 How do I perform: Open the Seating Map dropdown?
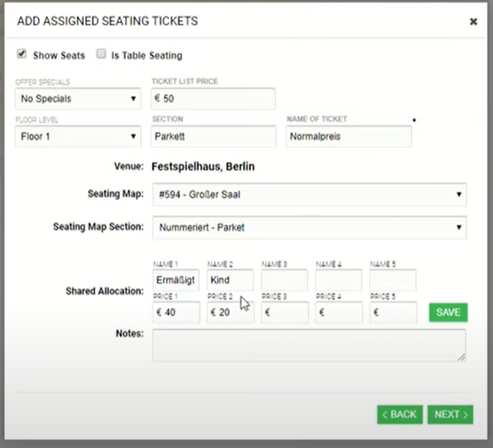[x=309, y=194]
